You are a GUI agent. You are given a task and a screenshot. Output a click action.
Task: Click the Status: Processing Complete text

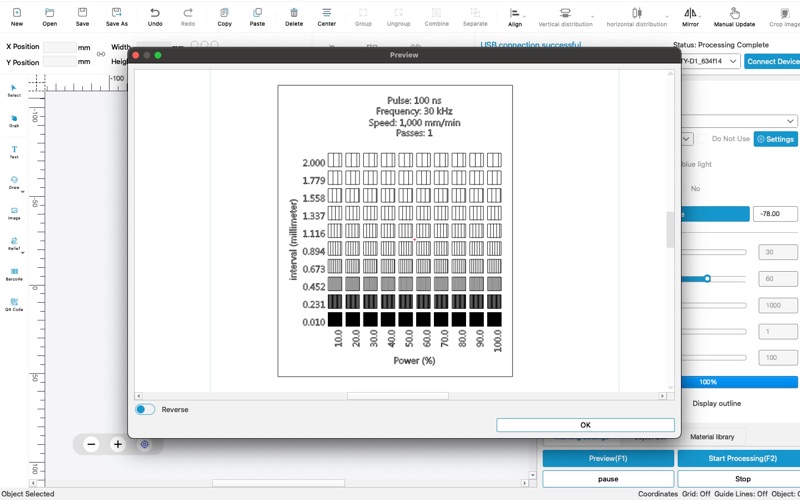[x=720, y=45]
